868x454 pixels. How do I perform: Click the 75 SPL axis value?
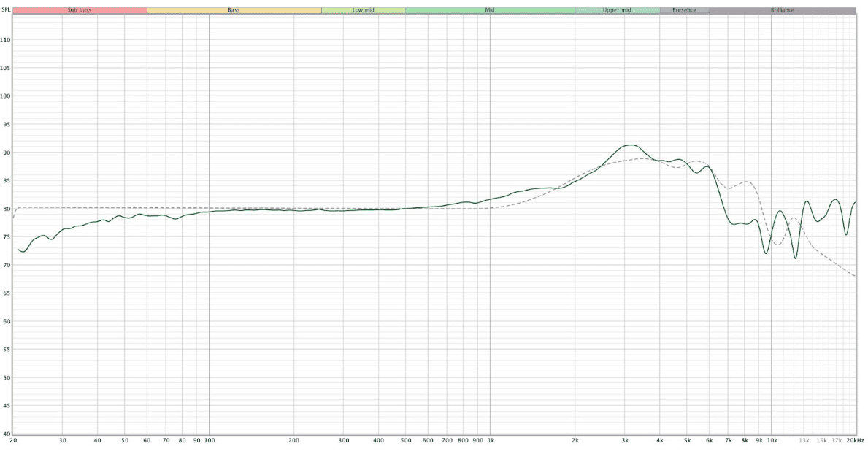coord(7,237)
